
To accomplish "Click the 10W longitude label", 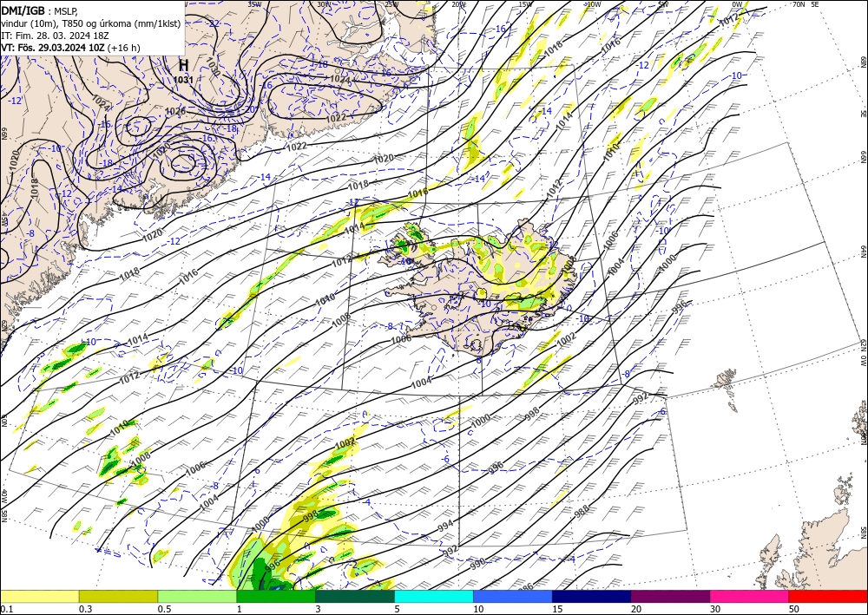I will [x=594, y=3].
